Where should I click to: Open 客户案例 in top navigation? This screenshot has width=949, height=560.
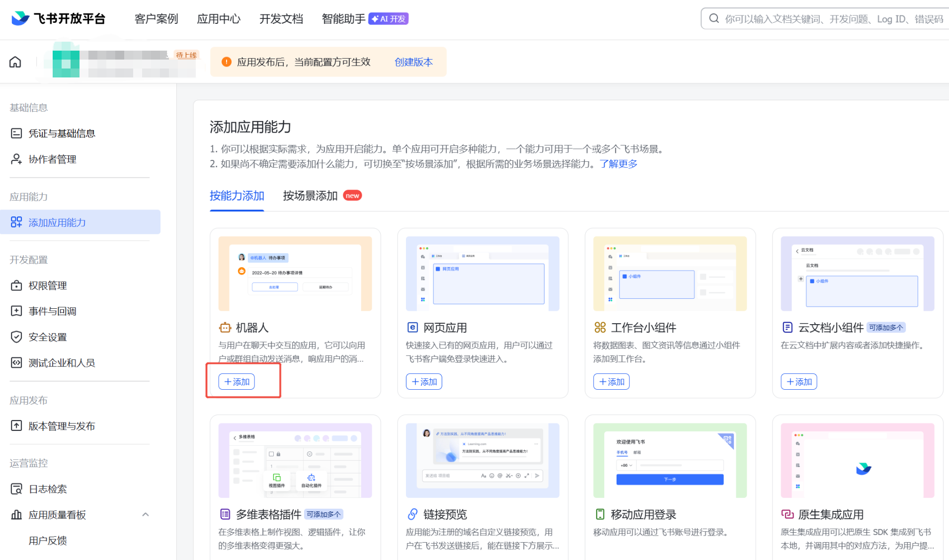pos(156,19)
